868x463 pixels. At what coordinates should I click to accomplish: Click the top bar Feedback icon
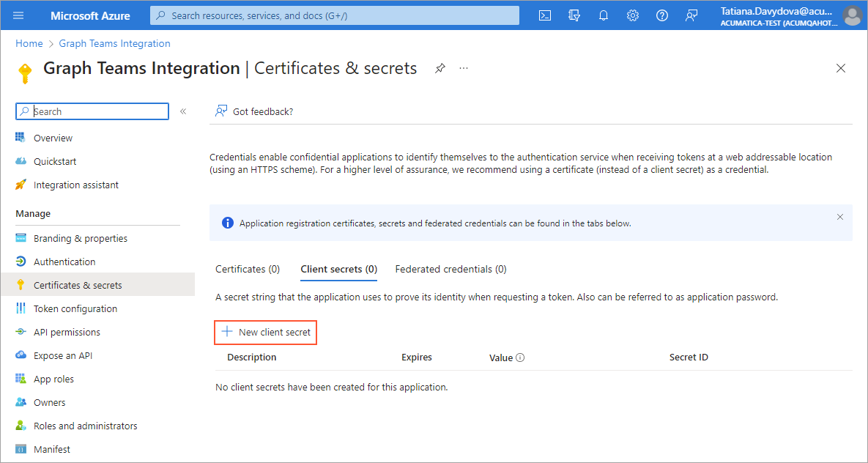(x=691, y=15)
